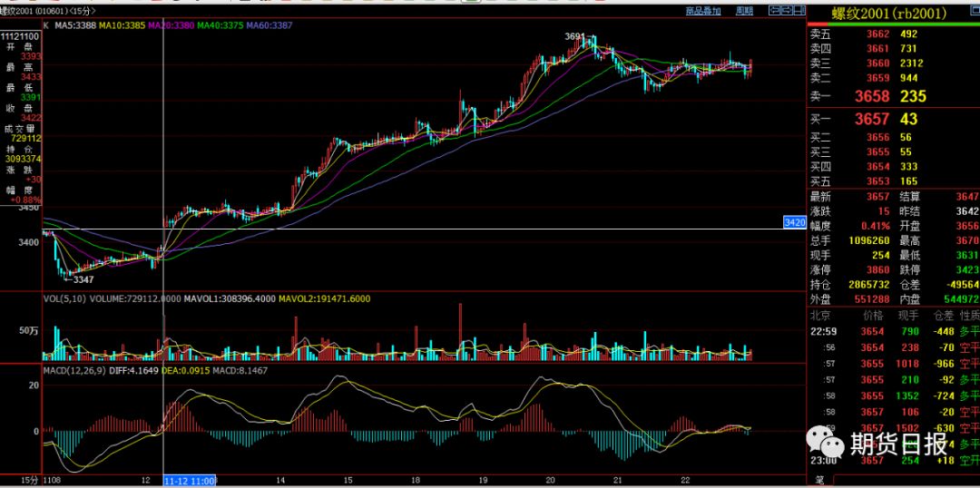980x488 pixels.
Task: Click the left arrow navigation icon
Action: point(774,11)
